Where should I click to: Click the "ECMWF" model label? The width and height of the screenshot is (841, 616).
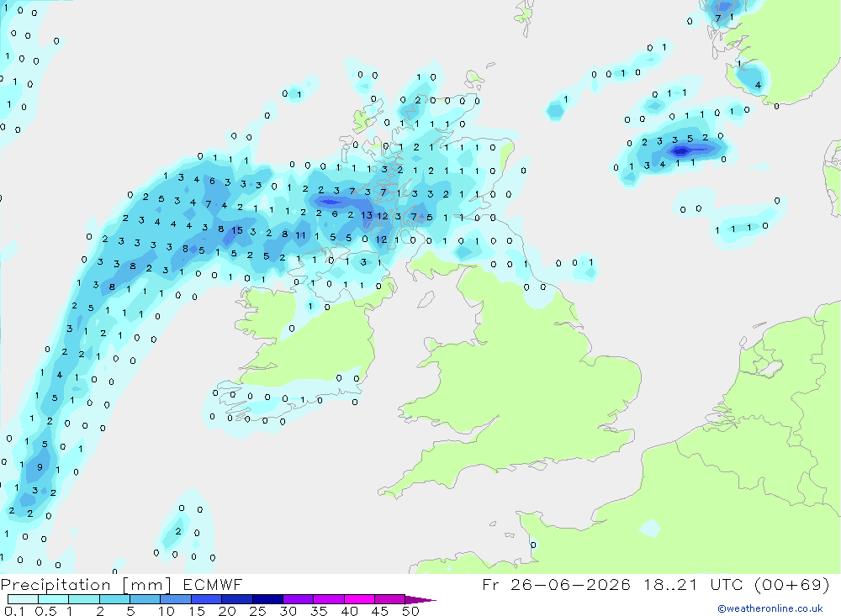point(213,584)
